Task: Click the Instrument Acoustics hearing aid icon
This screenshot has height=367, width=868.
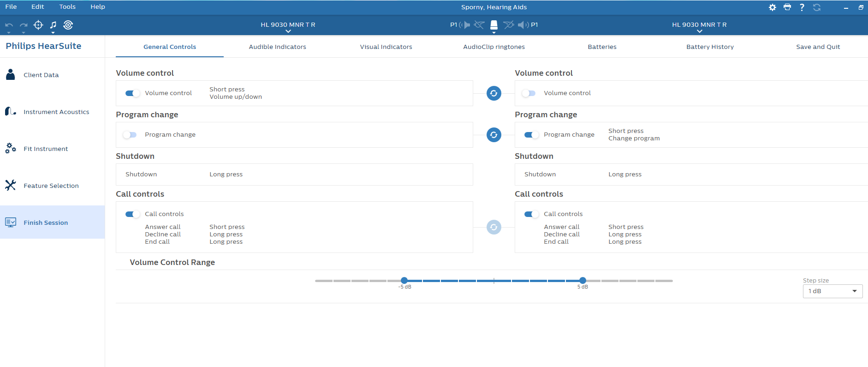Action: pyautogui.click(x=11, y=111)
